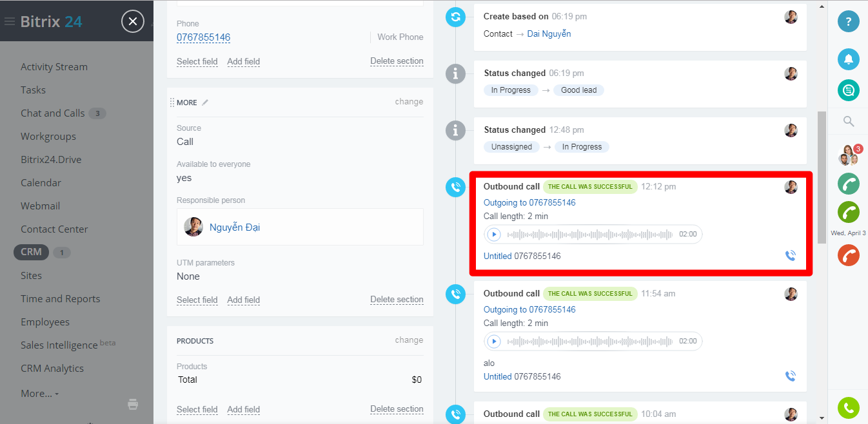
Task: Click Delete section in PRODUCTS section
Action: tap(397, 409)
